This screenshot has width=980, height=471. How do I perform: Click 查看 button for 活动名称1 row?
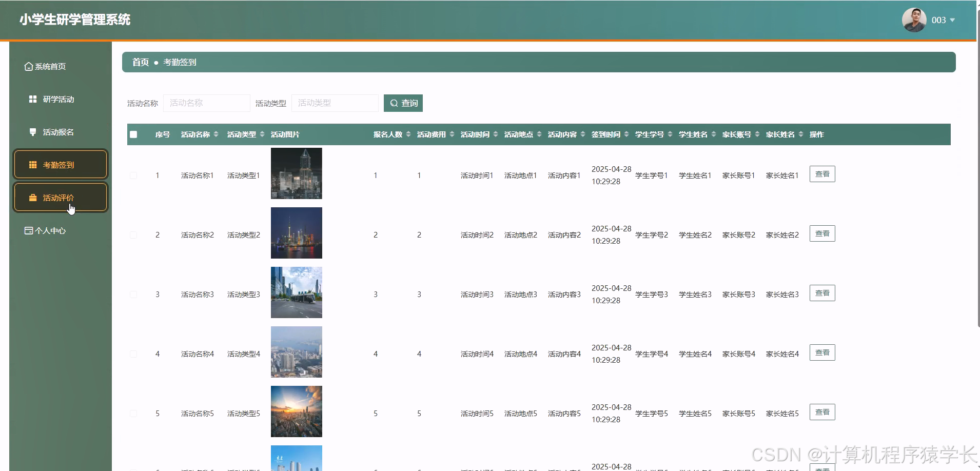(822, 174)
